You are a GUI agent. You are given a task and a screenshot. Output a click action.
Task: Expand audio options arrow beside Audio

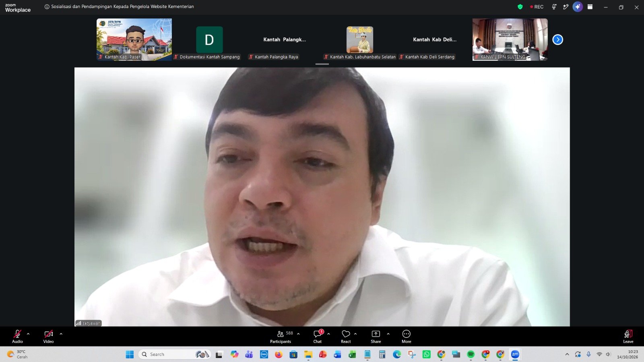tap(28, 334)
